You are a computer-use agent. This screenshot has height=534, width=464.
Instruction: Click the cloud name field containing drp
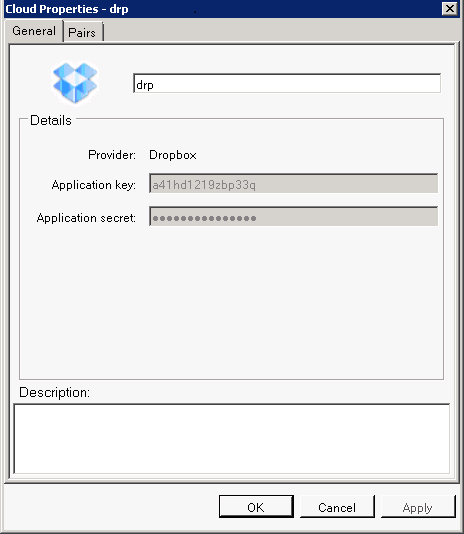[287, 83]
